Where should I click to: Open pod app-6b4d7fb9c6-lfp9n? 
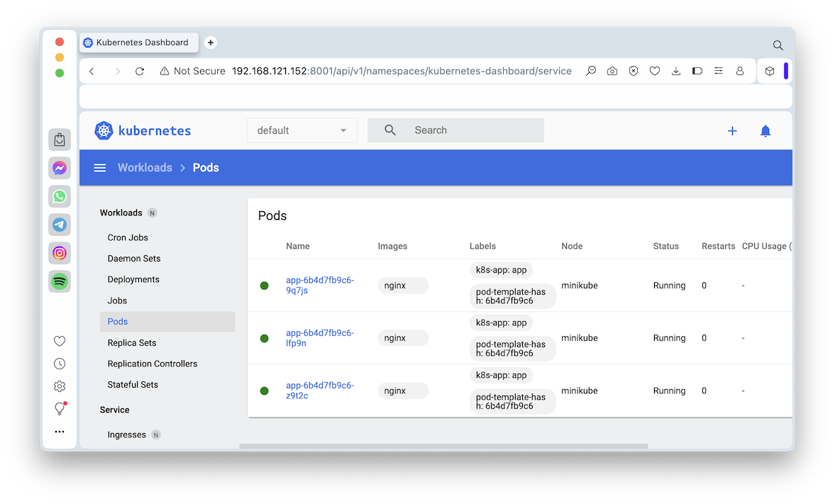[x=319, y=338]
